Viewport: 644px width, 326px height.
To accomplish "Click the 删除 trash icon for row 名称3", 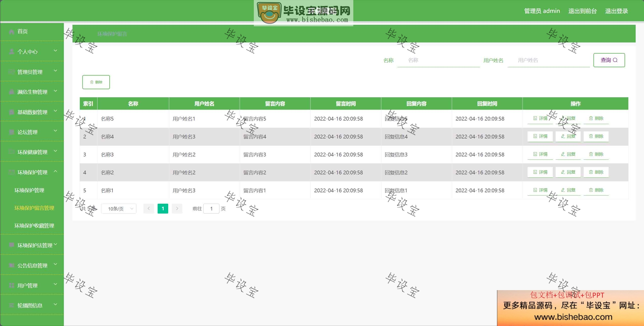I will pyautogui.click(x=591, y=154).
